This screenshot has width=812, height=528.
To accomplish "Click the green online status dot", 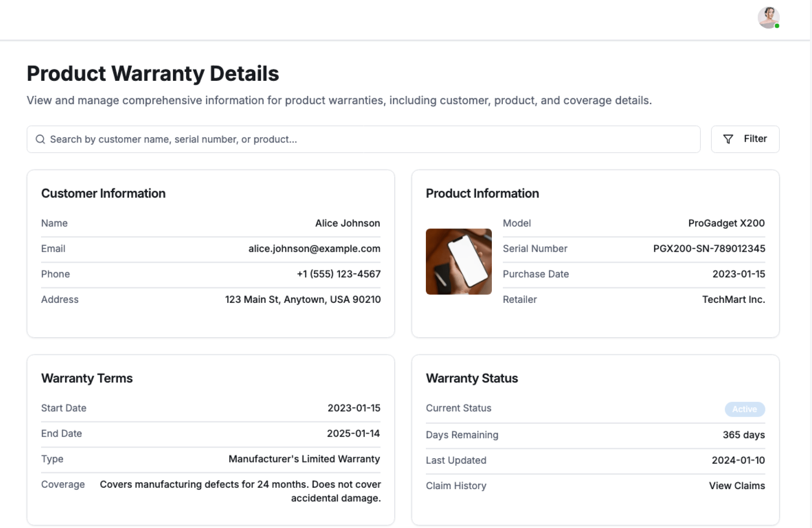I will 777,26.
